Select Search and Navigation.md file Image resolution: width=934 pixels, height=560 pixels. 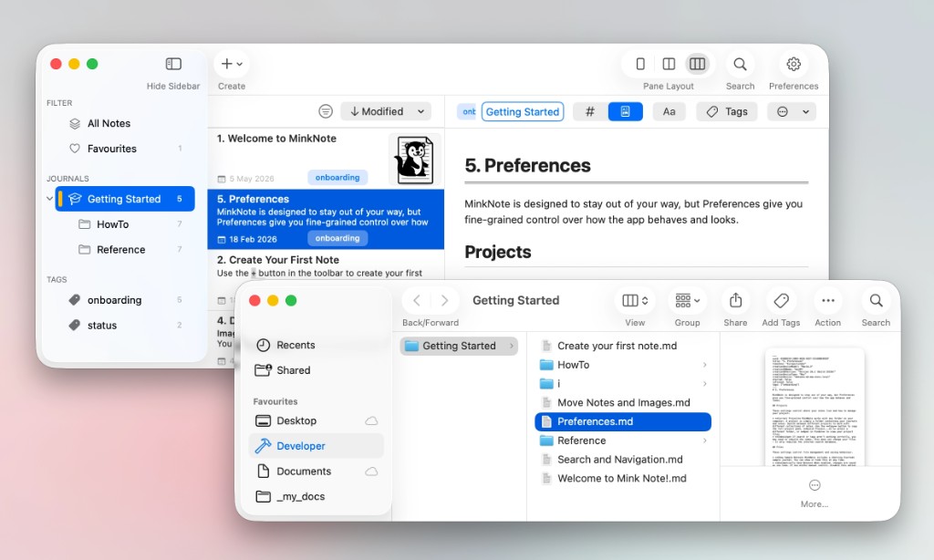pos(623,460)
